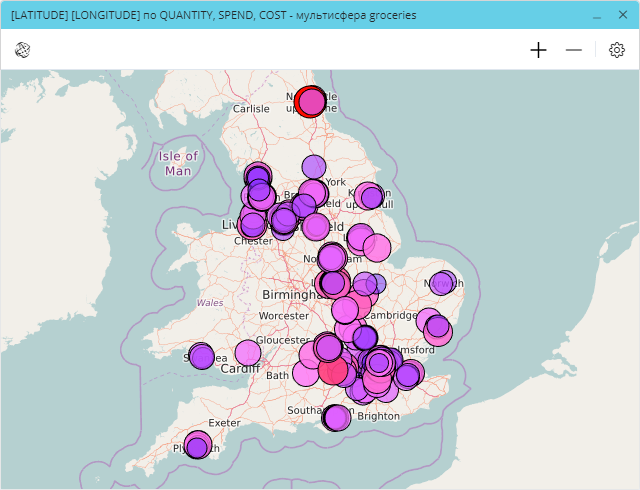Zoom in with the plus button
The height and width of the screenshot is (490, 640).
pos(538,50)
